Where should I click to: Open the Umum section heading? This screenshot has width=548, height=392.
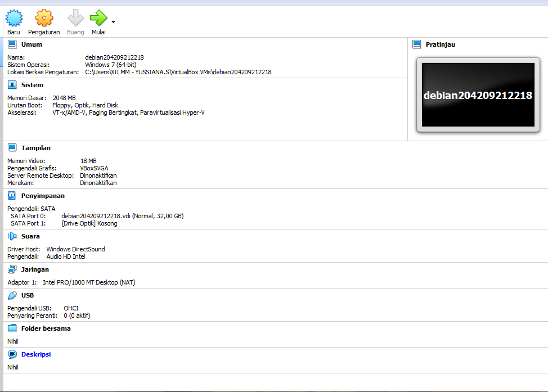click(x=32, y=44)
